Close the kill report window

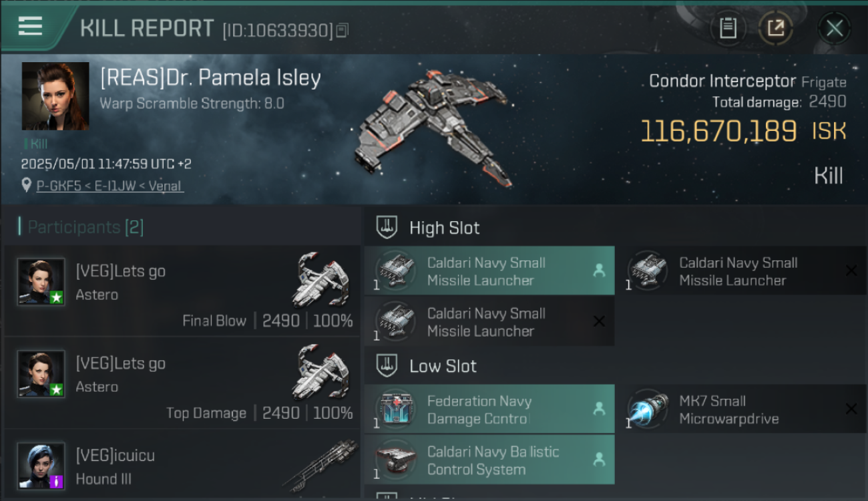tap(834, 28)
